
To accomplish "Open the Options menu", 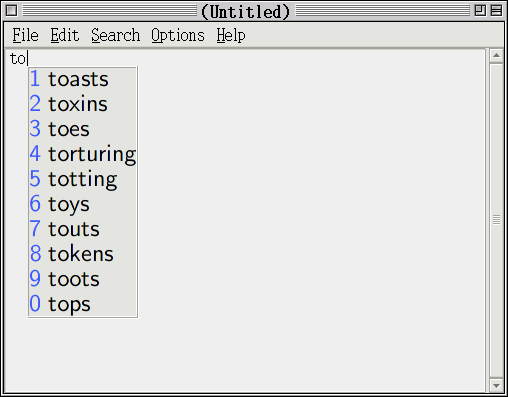I will coord(178,35).
